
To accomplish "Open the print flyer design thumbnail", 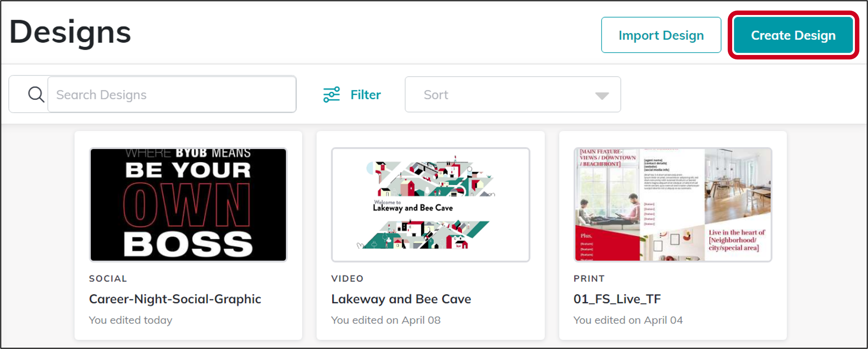I will (x=672, y=205).
